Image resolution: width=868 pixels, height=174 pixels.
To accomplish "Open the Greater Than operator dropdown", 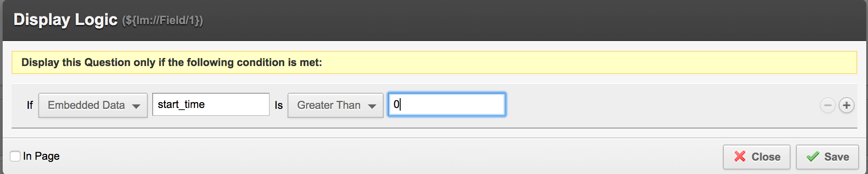I will pos(336,105).
